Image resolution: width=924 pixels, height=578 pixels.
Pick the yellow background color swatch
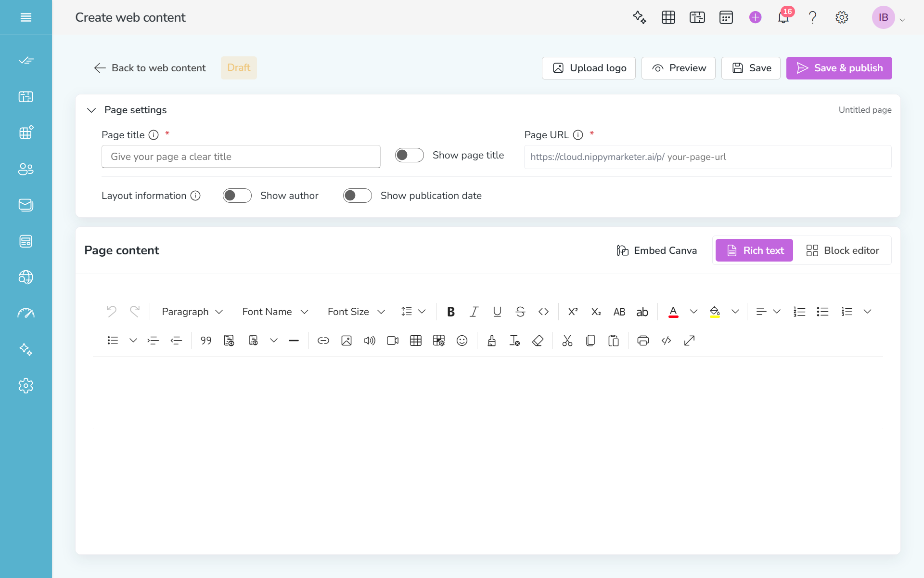(715, 312)
